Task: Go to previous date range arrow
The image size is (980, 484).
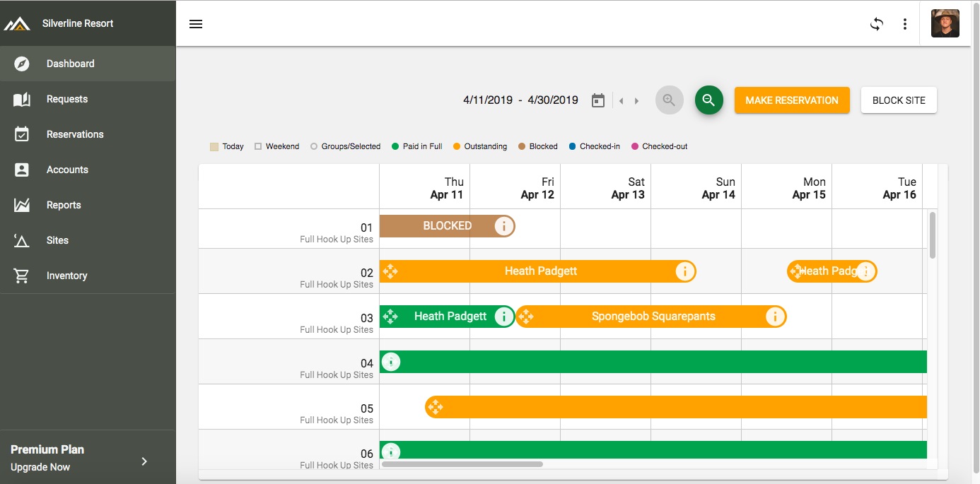Action: pos(622,101)
